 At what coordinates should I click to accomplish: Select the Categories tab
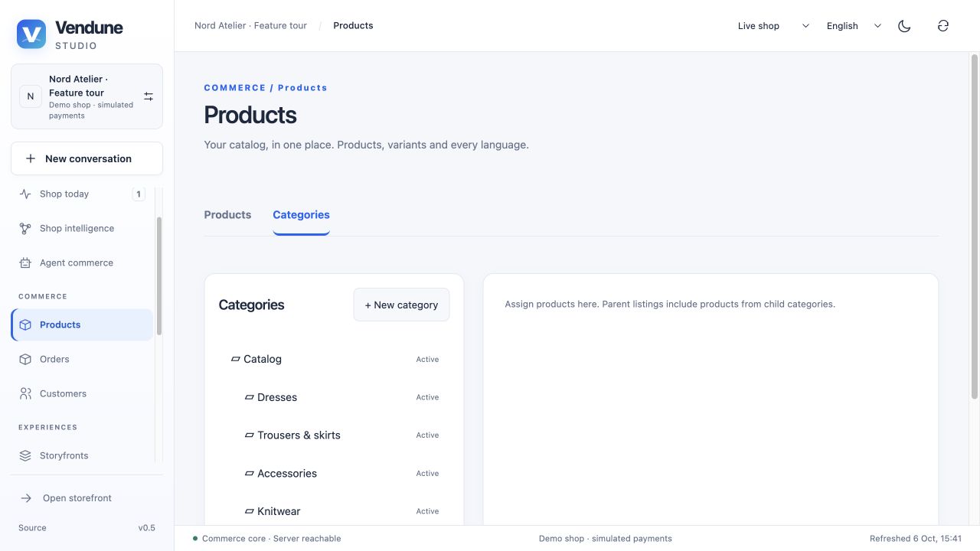(x=301, y=215)
